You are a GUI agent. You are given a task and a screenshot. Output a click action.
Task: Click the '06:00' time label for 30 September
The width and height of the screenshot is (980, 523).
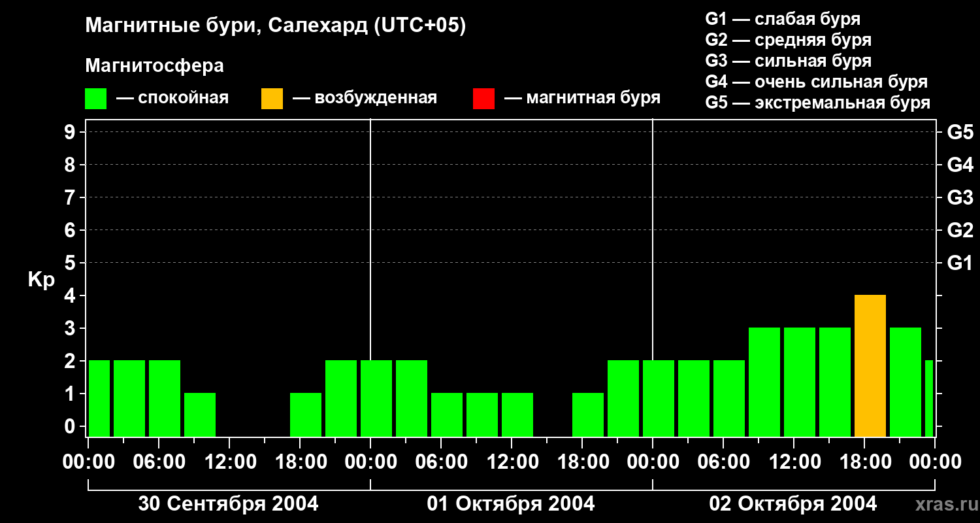point(158,462)
